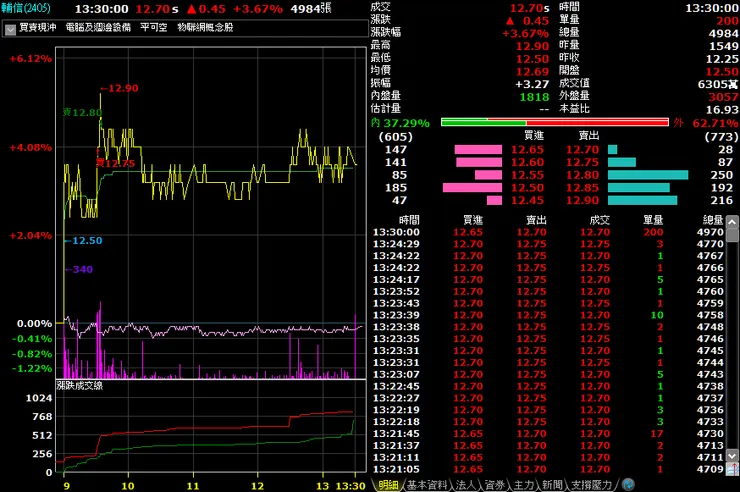This screenshot has height=492, width=740.
Task: Click the 12.90 high label on chart
Action: pyautogui.click(x=119, y=88)
